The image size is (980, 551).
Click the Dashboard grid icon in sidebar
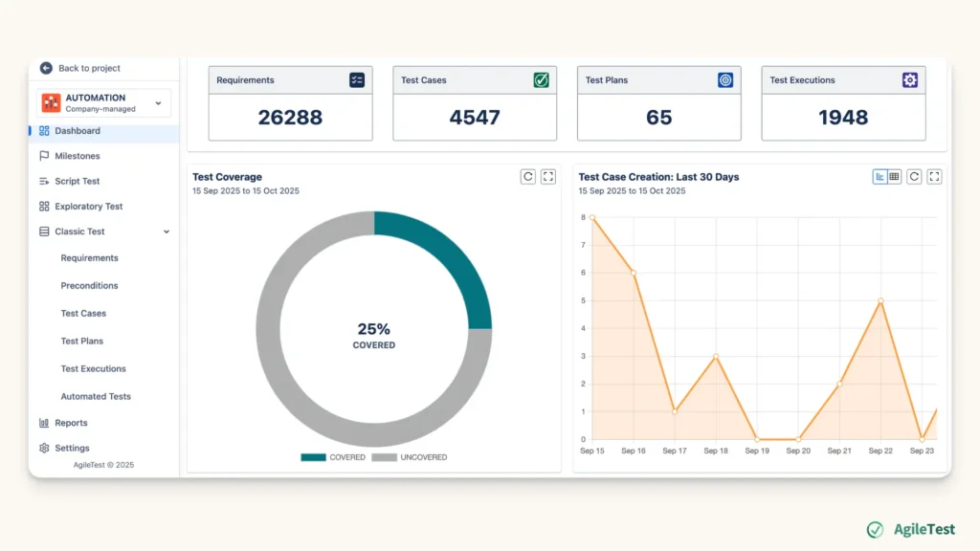44,130
